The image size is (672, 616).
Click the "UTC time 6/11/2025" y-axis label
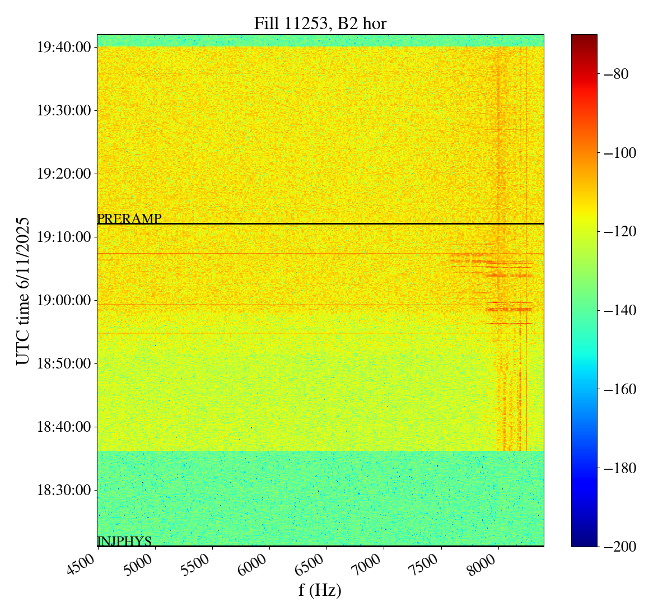(22, 291)
